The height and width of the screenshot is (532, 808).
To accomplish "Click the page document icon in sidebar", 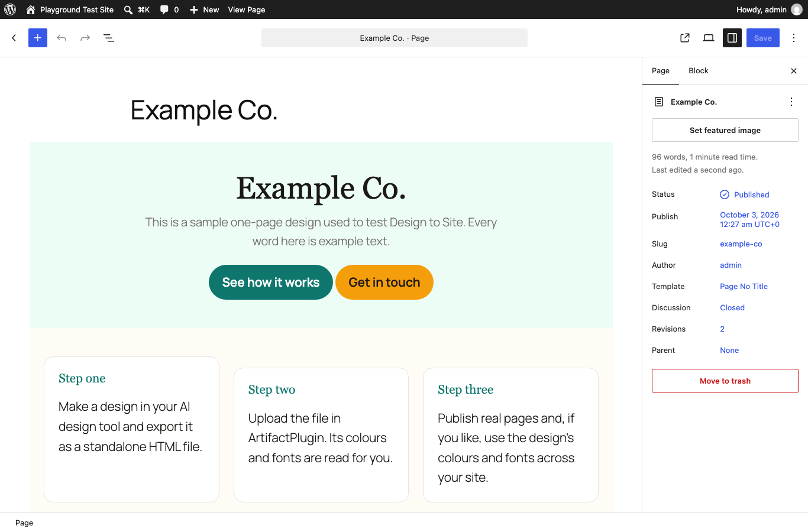I will 659,102.
